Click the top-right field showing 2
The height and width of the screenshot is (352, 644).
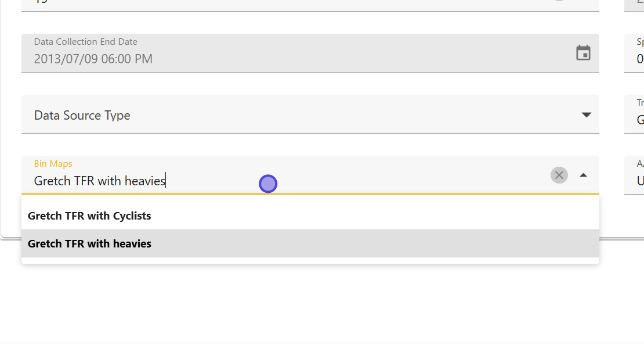point(635,3)
